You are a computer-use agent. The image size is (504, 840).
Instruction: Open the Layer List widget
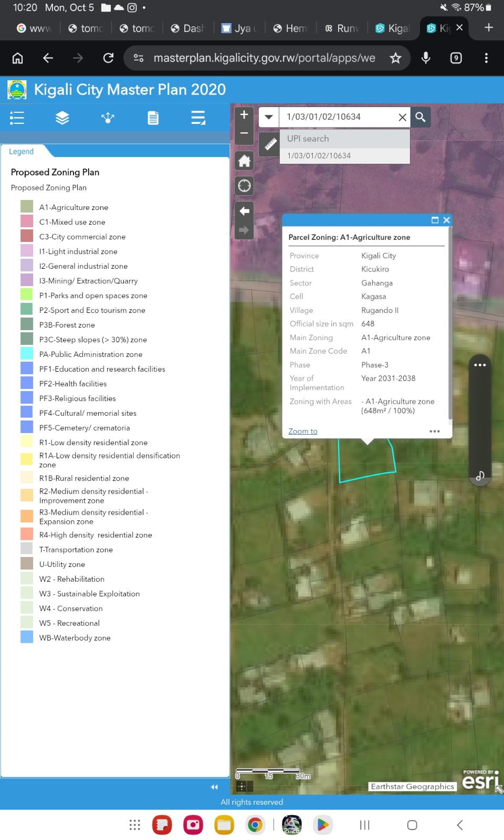pyautogui.click(x=62, y=118)
